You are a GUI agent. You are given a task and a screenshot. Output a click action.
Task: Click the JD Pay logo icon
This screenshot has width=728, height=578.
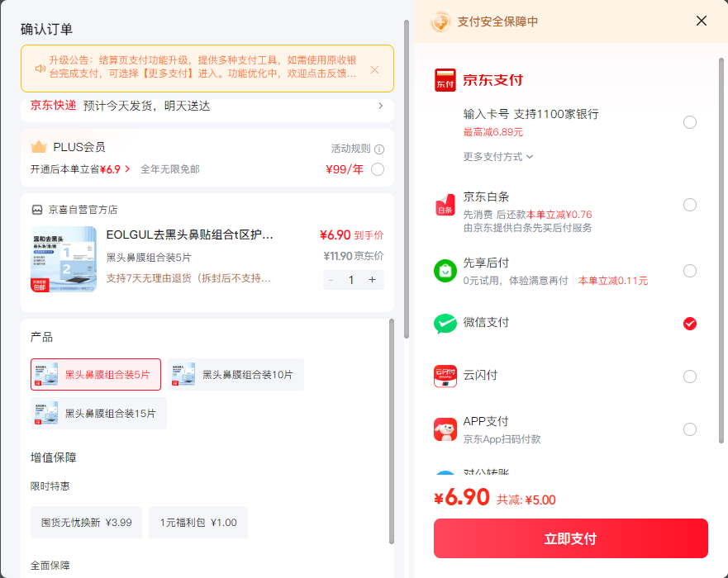tap(445, 80)
